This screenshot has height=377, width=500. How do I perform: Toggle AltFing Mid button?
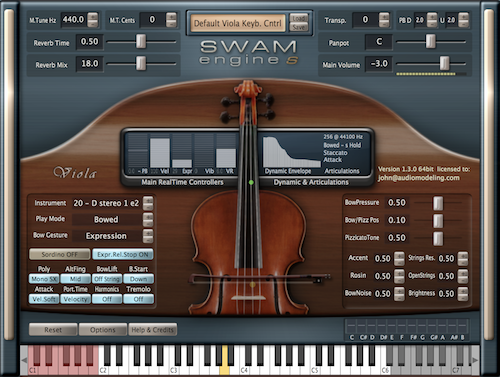(75, 279)
